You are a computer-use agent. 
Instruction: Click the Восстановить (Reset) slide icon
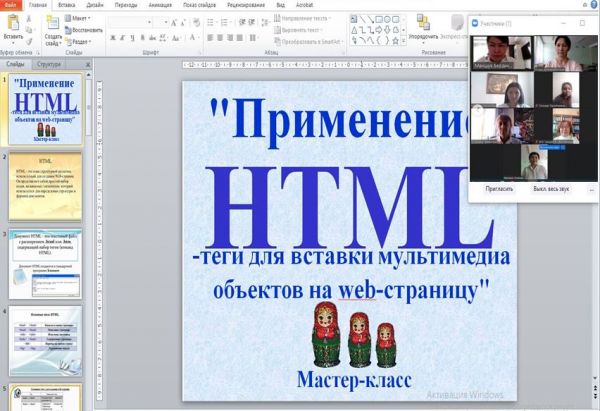coord(84,29)
